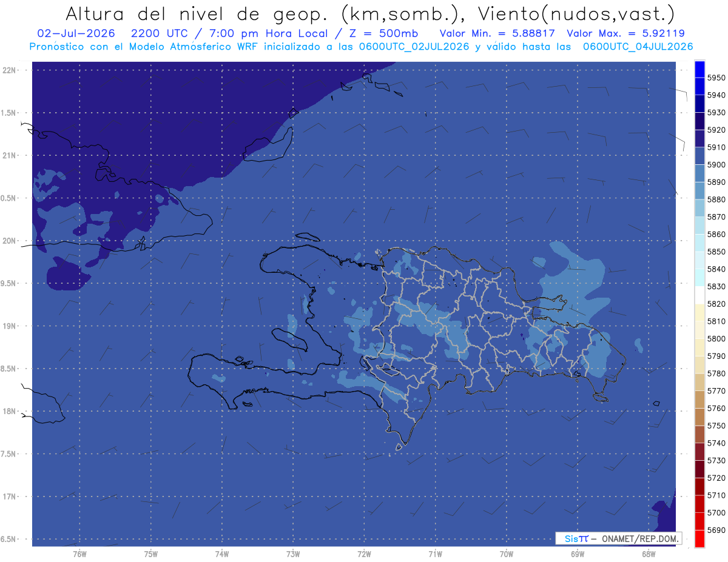This screenshot has height=562, width=728.
Task: Click the "5950" colorbar label
Action: point(716,78)
